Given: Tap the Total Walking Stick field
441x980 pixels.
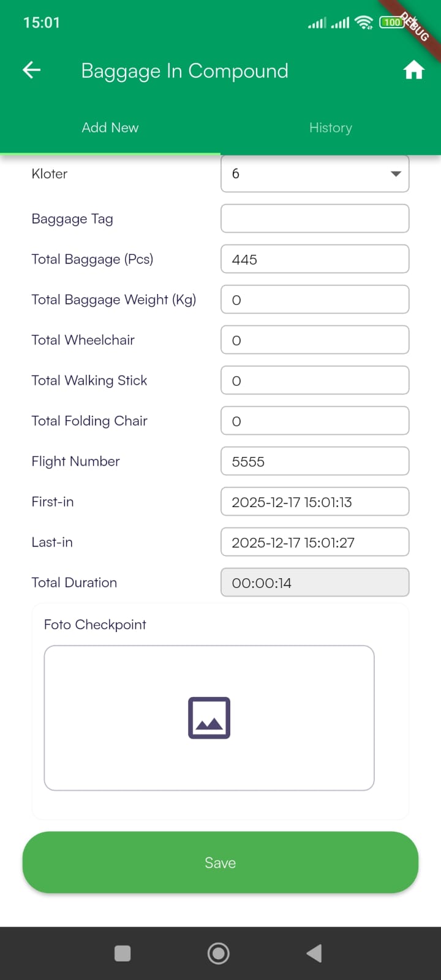Looking at the screenshot, I should tap(315, 380).
